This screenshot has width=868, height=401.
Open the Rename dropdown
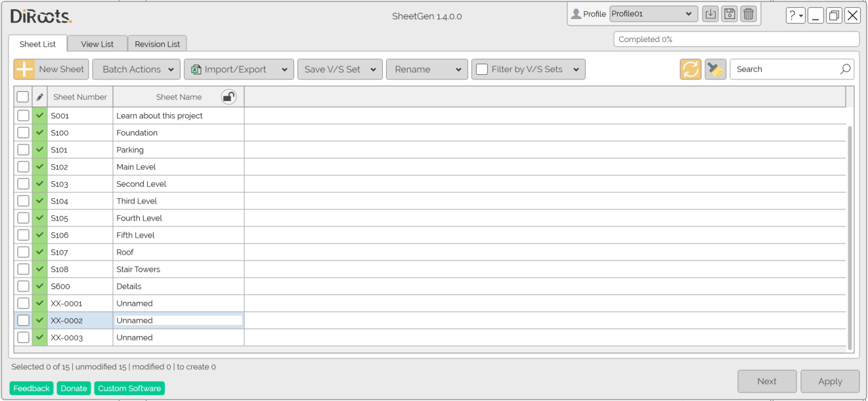(x=427, y=69)
